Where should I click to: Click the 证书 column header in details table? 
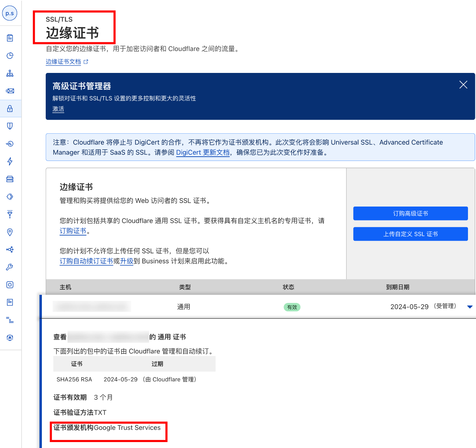(77, 364)
